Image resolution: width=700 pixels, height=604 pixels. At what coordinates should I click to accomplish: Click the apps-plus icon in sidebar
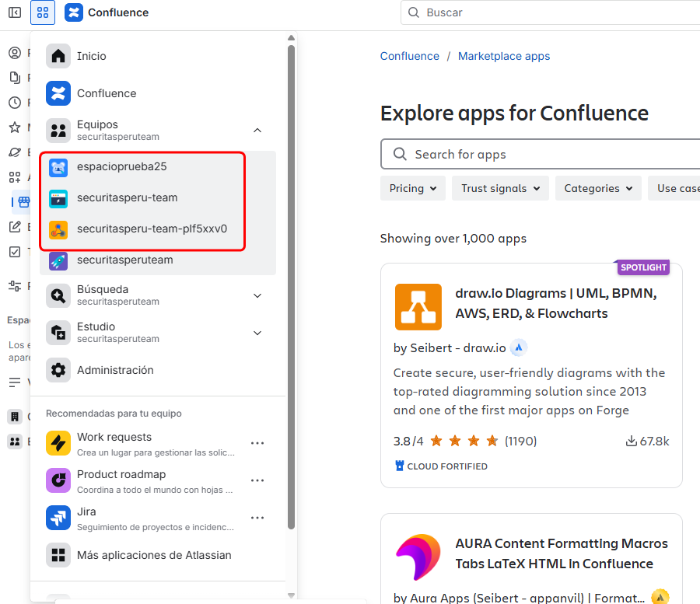15,177
